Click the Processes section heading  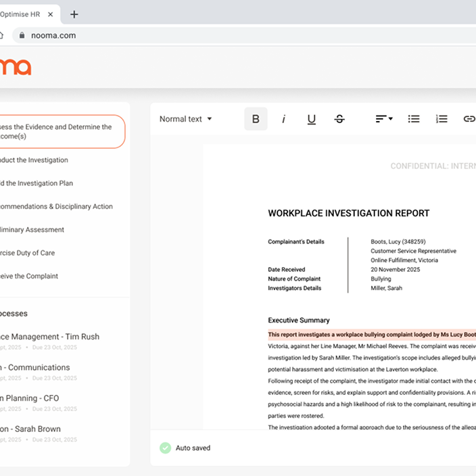point(14,313)
